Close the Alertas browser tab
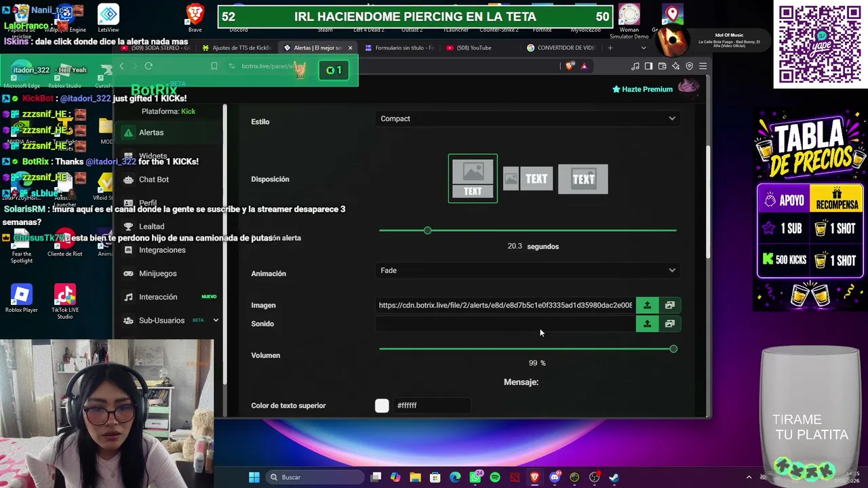Viewport: 868px width, 488px height. click(x=350, y=48)
